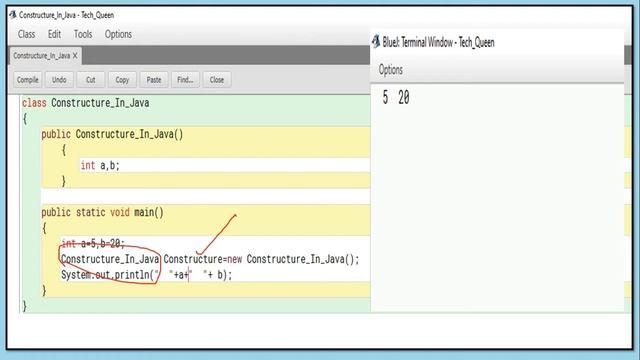Screen dimensions: 640x360
Task: Click the 'public static void main()' line
Action: point(102,212)
